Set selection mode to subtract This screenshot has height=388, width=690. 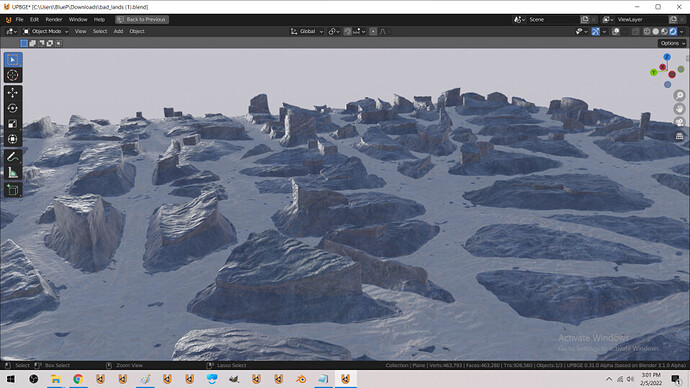point(41,43)
